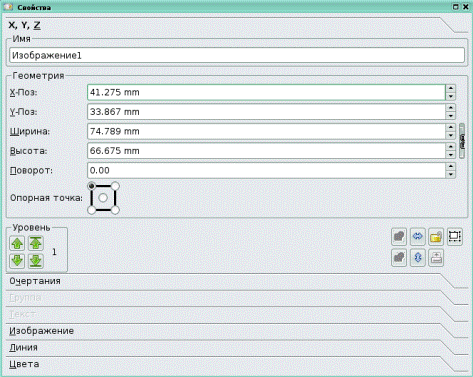The height and width of the screenshot is (377, 473).
Task: Select center basepoint radio button
Action: [103, 198]
